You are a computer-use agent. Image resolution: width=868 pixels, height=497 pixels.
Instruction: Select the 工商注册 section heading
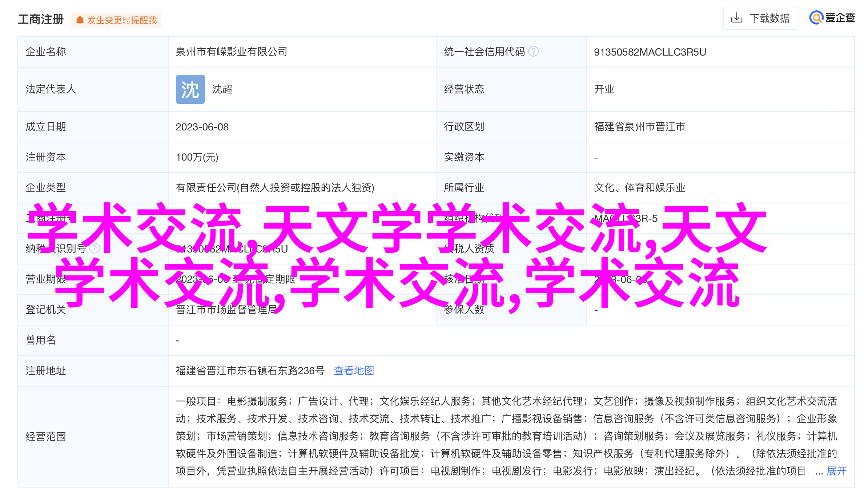click(41, 19)
